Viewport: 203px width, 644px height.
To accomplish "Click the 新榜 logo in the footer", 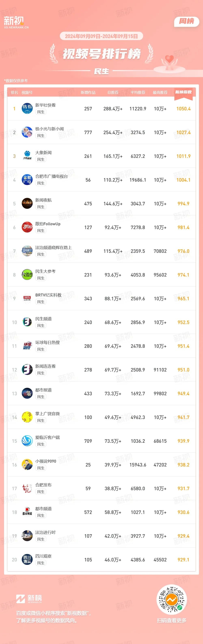I will click(29, 599).
